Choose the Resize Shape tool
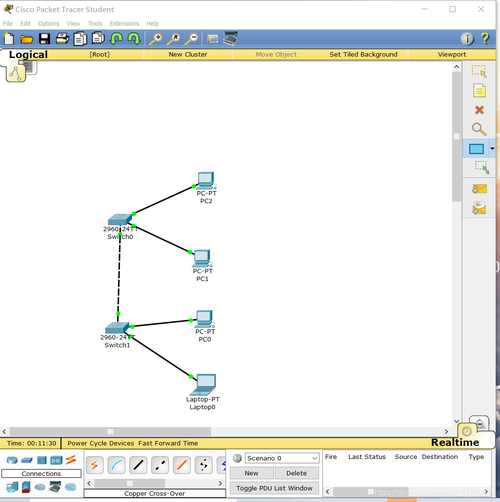The height and width of the screenshot is (502, 500). pos(482,167)
